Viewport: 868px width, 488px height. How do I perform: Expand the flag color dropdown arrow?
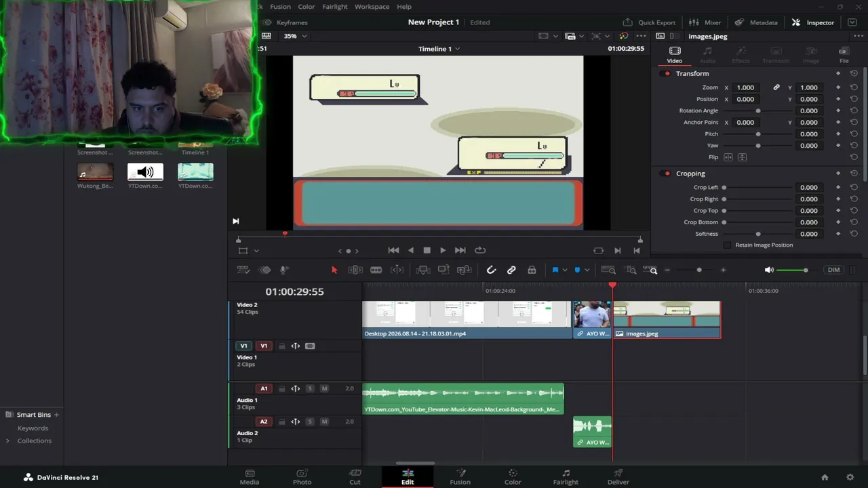point(564,270)
